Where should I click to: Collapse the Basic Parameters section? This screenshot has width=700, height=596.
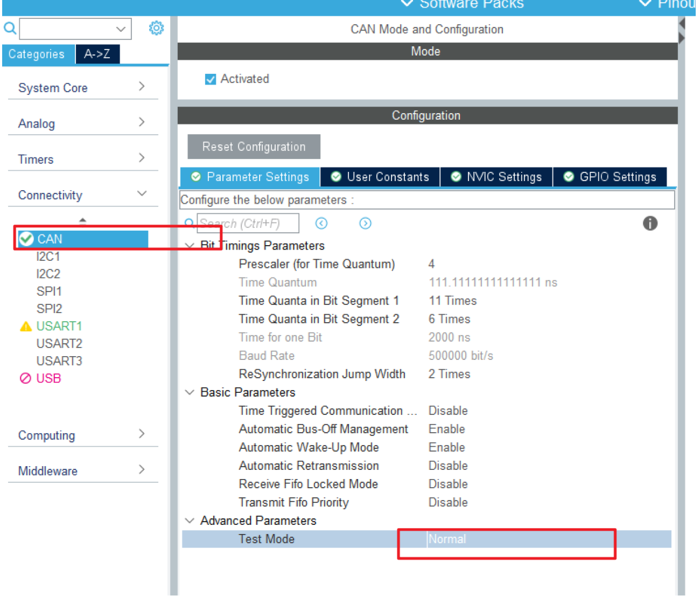tap(190, 392)
